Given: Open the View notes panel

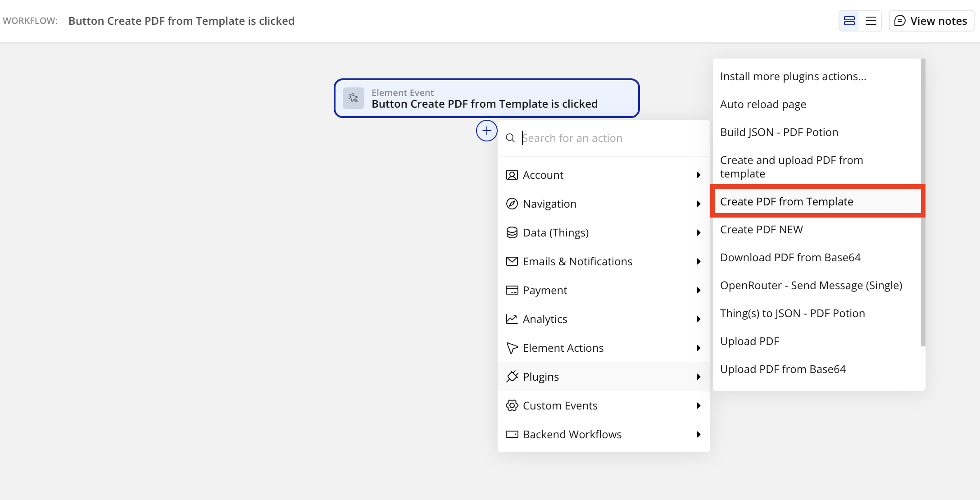Looking at the screenshot, I should point(931,21).
